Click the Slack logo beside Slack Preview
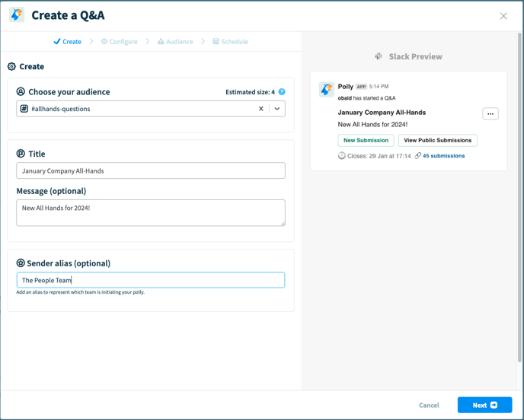Screen dimensions: 524x420 379,56
